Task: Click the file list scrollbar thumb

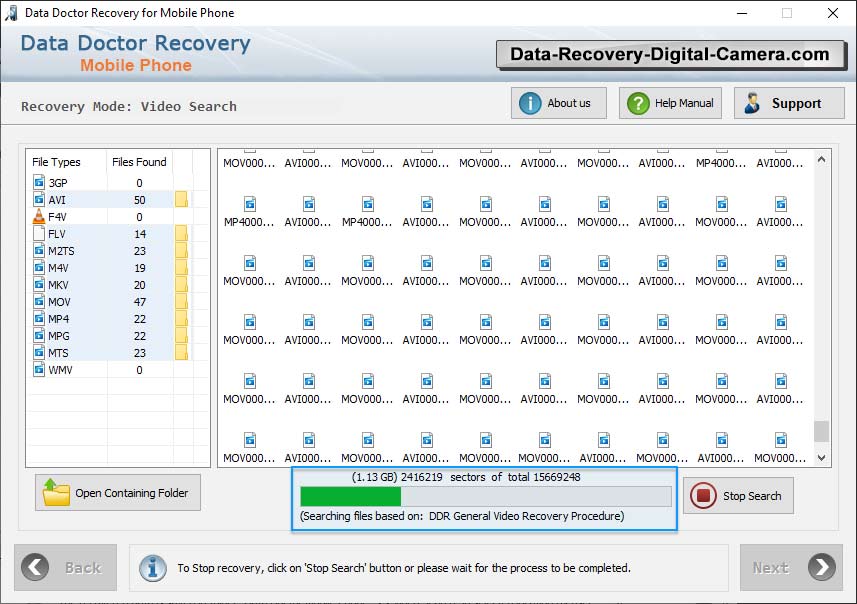Action: click(821, 431)
